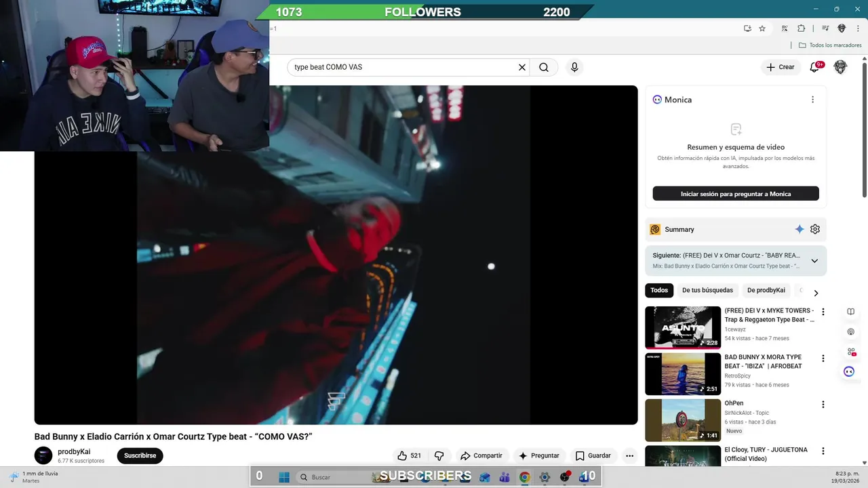The height and width of the screenshot is (488, 868).
Task: Open Chrome extensions puzzle icon
Action: (801, 28)
